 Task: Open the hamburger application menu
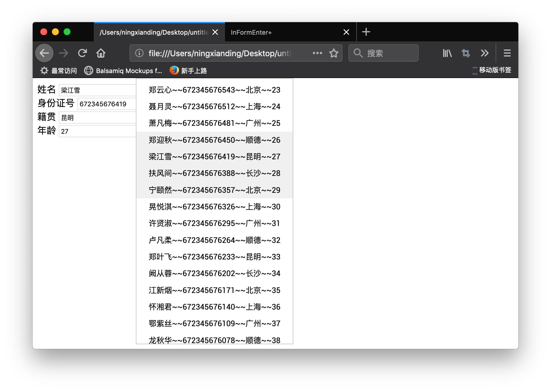coord(507,53)
